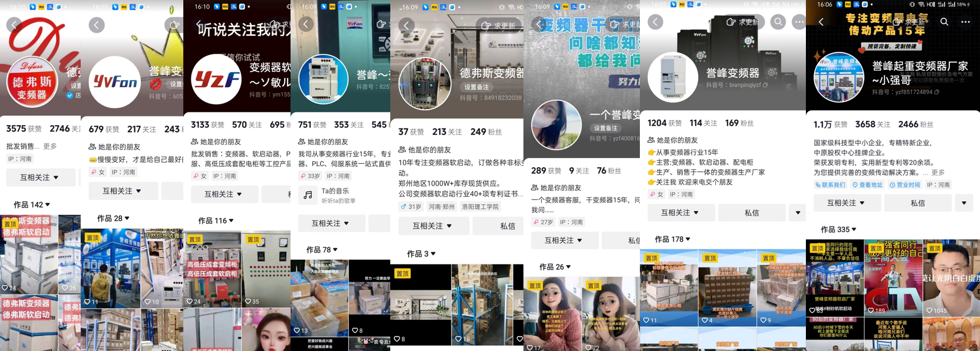Tap back arrow on profile with 751 获赞
This screenshot has height=351, width=980.
pyautogui.click(x=306, y=24)
